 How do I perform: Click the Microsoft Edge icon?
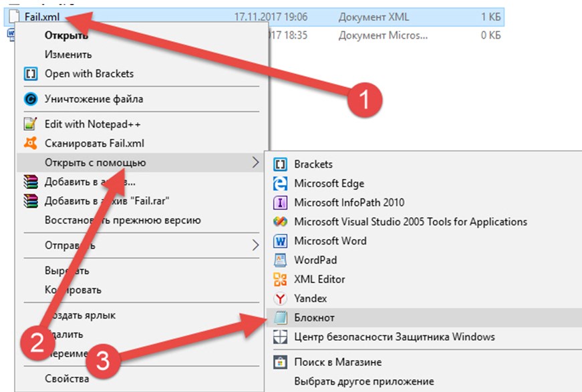[281, 184]
